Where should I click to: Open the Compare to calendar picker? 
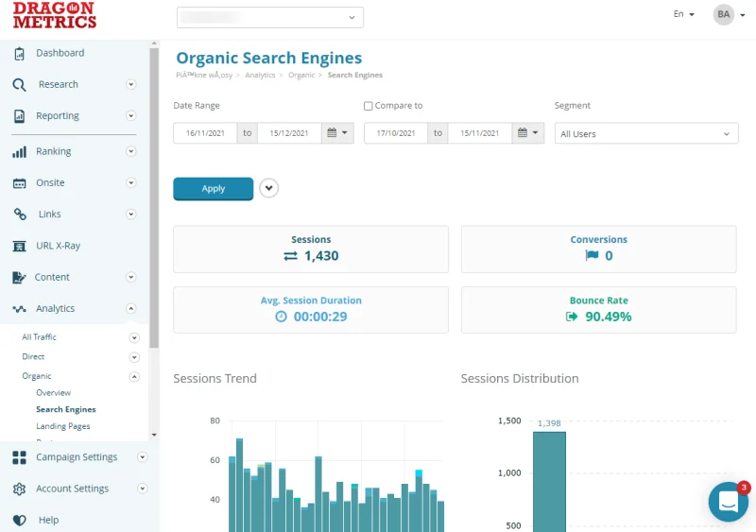528,133
